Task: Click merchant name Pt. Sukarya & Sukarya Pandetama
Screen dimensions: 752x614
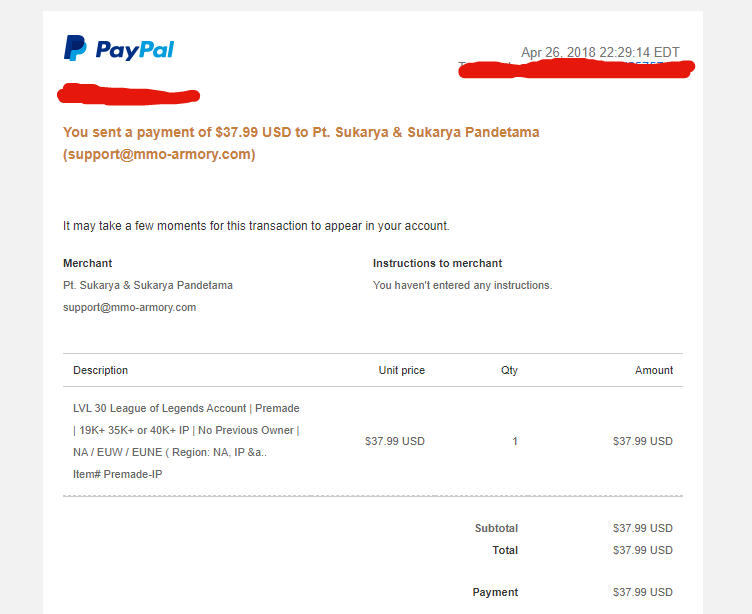Action: tap(148, 285)
